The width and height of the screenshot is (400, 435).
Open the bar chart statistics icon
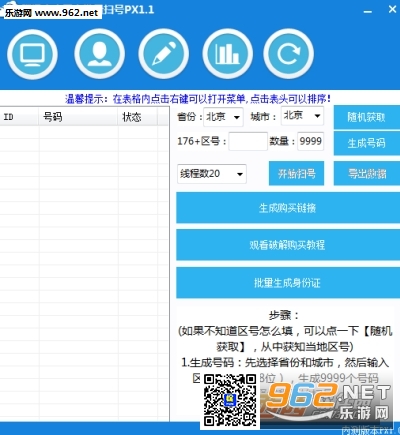click(227, 54)
